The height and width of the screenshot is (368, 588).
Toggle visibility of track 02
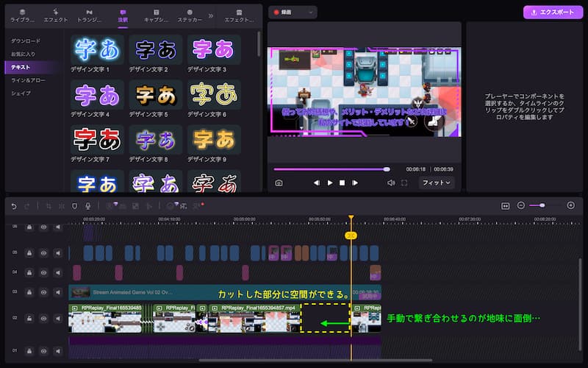[43, 319]
